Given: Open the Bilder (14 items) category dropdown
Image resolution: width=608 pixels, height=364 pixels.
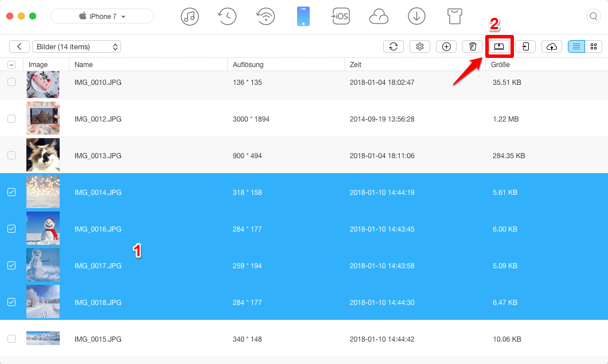Looking at the screenshot, I should click(76, 46).
